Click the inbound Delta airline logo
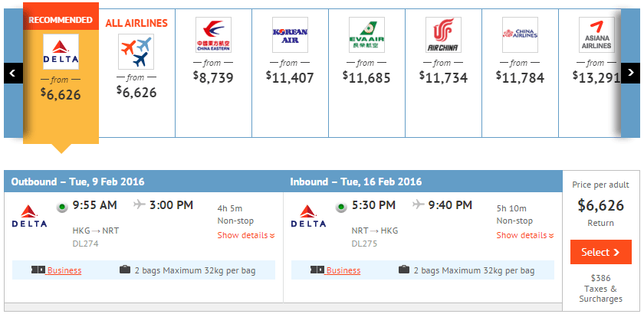The height and width of the screenshot is (314, 644). [308, 216]
